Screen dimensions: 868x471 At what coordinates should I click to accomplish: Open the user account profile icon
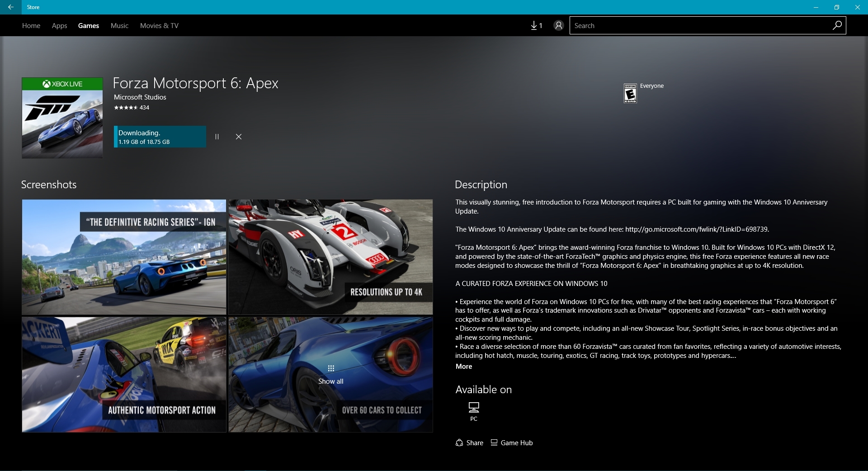[559, 25]
